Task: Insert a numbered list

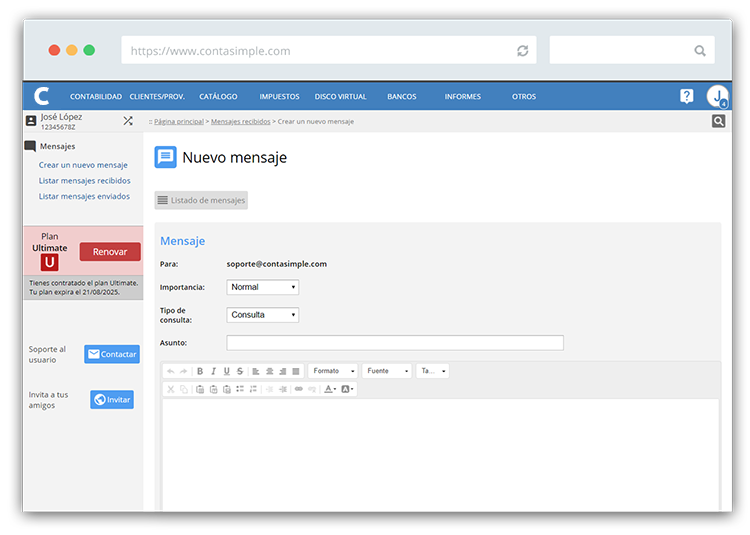Action: [x=254, y=389]
